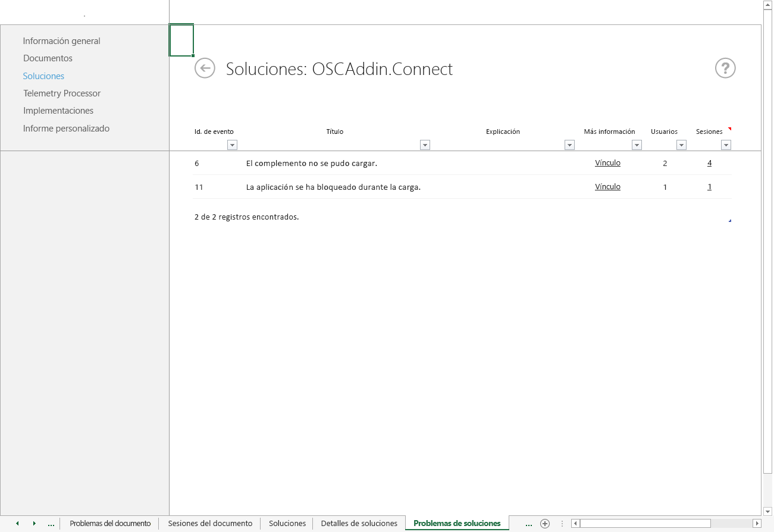Select Soluciones in sidebar navigation
Image resolution: width=774 pixels, height=532 pixels.
click(43, 76)
